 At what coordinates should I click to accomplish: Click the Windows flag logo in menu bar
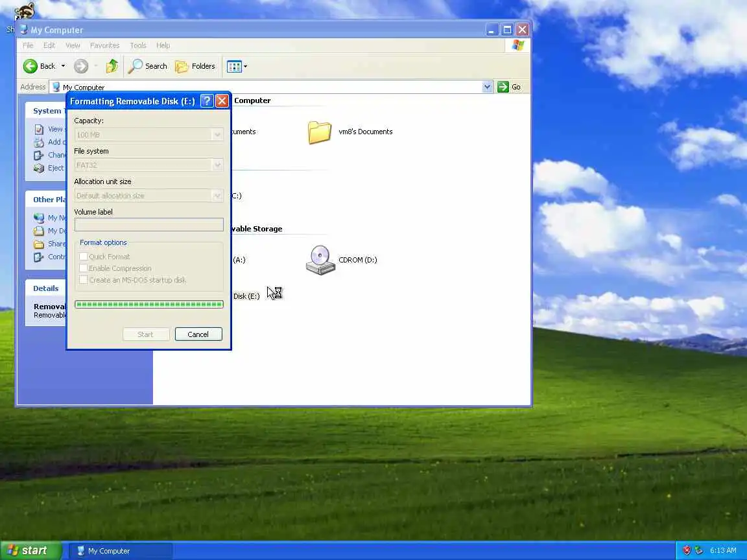[518, 45]
